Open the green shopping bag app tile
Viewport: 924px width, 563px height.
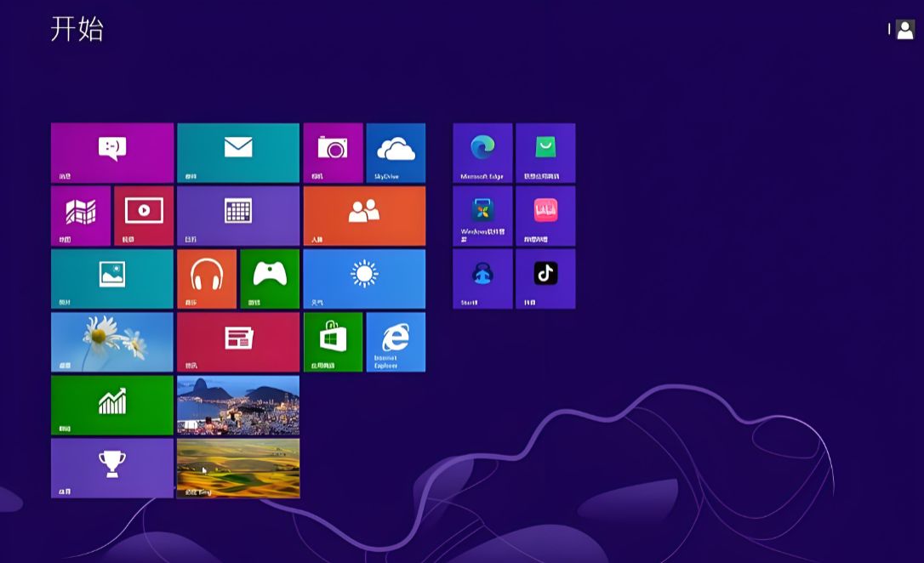click(x=545, y=152)
